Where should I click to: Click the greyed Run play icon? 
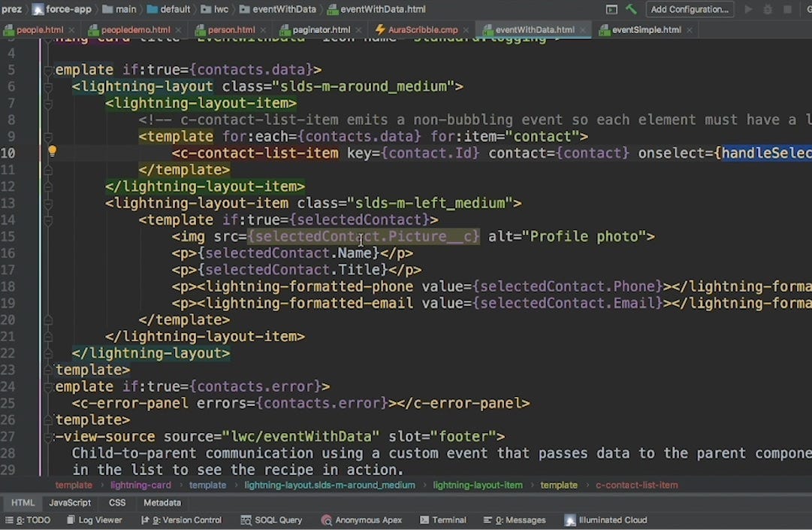[748, 9]
